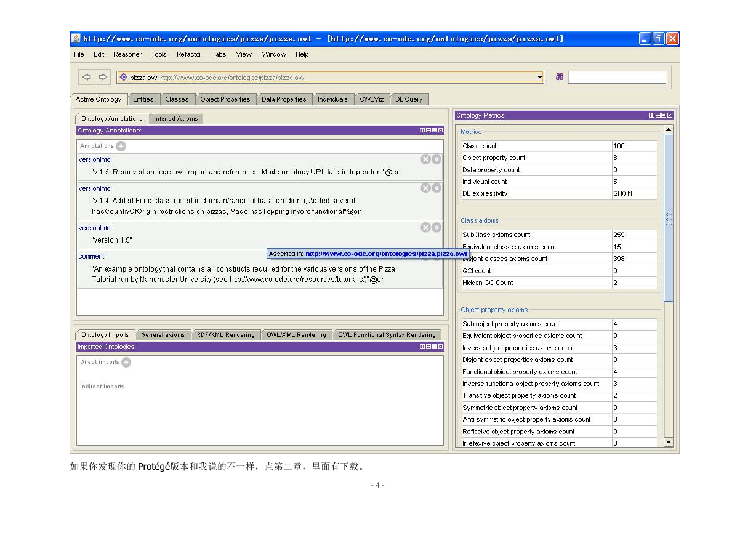Open the Help menu
The image size is (756, 535).
302,54
